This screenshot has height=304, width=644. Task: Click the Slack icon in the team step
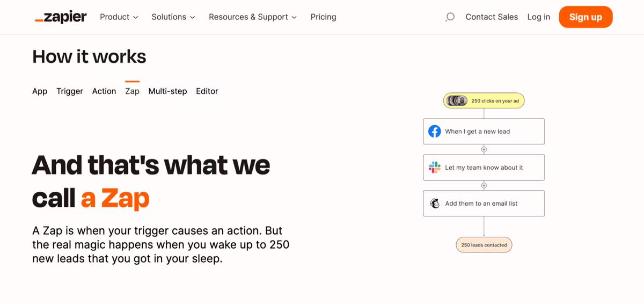(435, 168)
